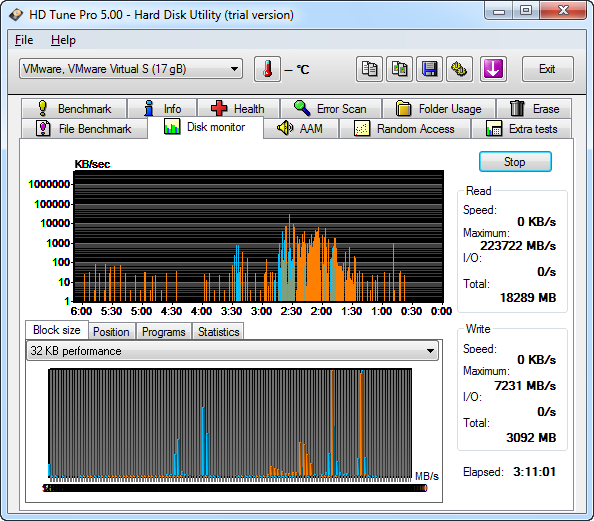This screenshot has width=594, height=521.
Task: Click the 2:30 time axis label
Action: point(291,311)
